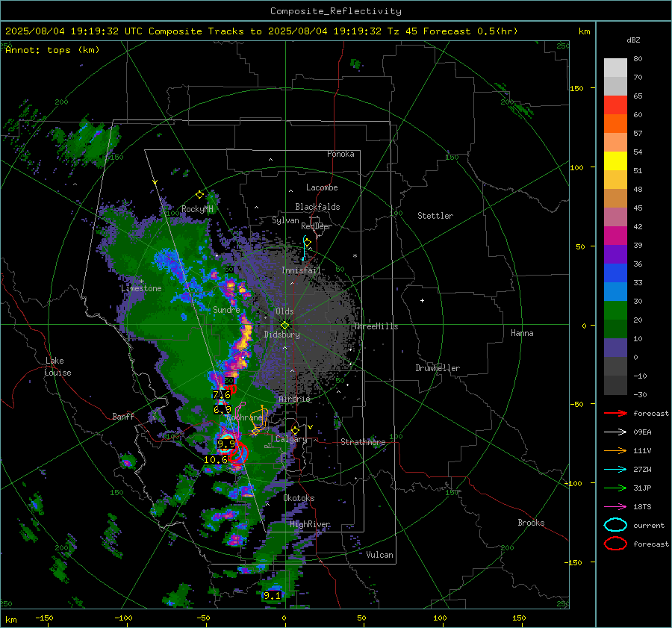Click the magenta 39-42 dBZ color swatch

(x=615, y=236)
